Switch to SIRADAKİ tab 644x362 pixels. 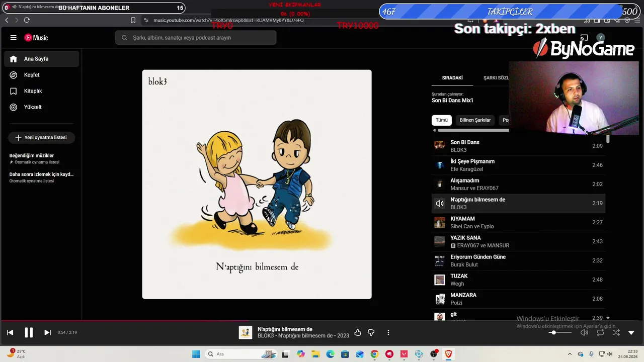[452, 78]
